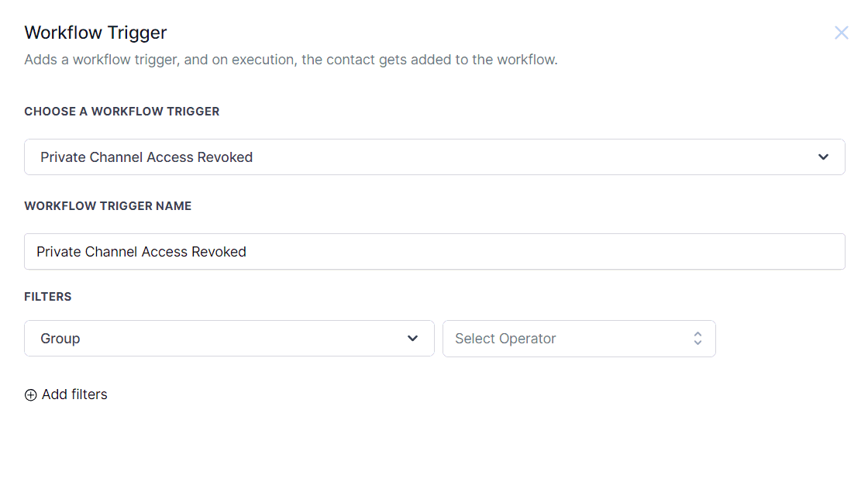The image size is (868, 496).
Task: Click the chevron arrow in the Group dropdown
Action: [x=412, y=339]
